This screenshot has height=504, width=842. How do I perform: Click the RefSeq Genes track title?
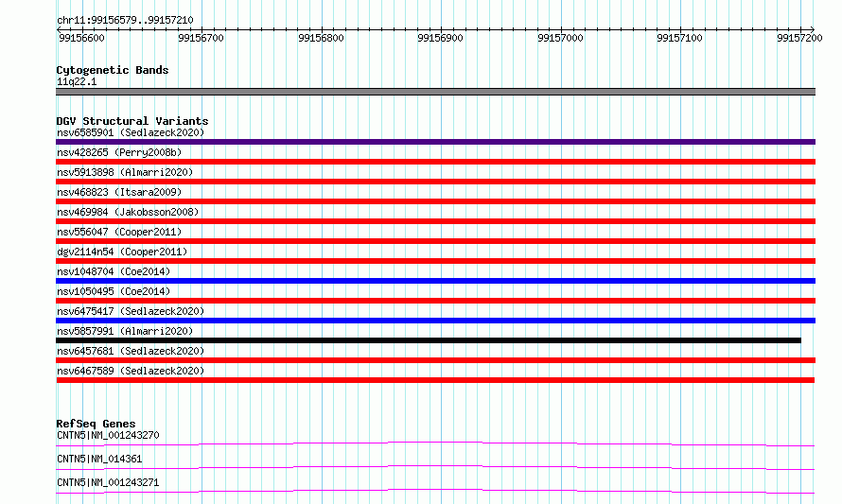point(96,424)
